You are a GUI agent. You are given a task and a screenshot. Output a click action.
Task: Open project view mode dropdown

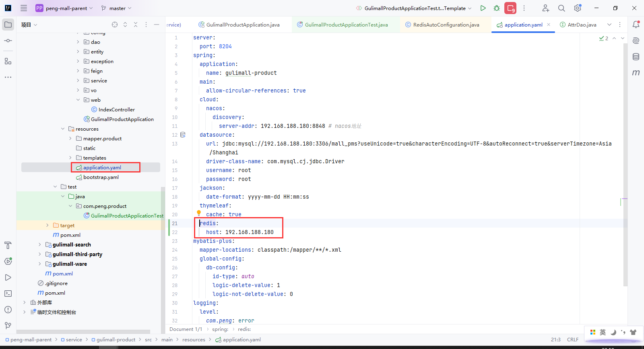pyautogui.click(x=29, y=25)
